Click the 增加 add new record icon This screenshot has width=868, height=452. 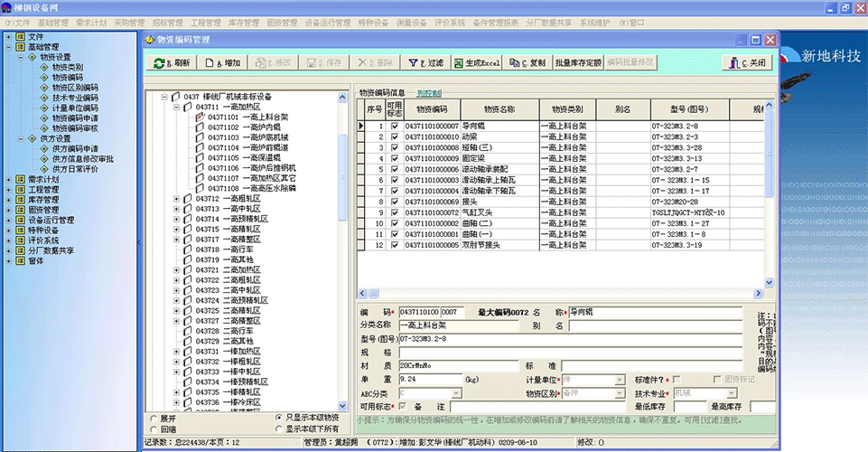point(210,64)
